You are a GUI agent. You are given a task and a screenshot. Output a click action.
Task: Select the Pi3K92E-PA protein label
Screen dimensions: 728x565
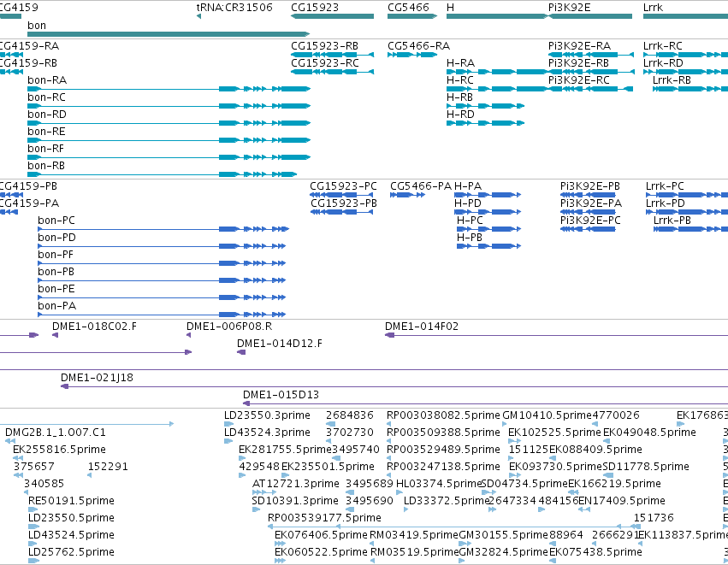coord(591,203)
